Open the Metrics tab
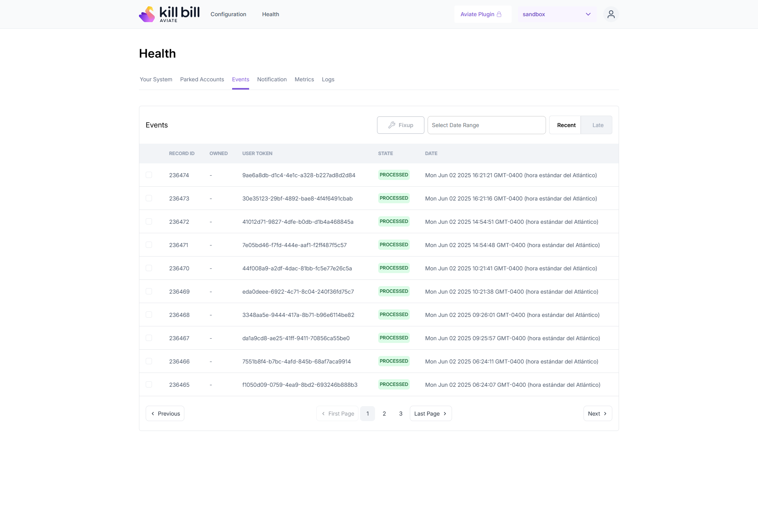Screen dimensions: 758x532 point(304,79)
